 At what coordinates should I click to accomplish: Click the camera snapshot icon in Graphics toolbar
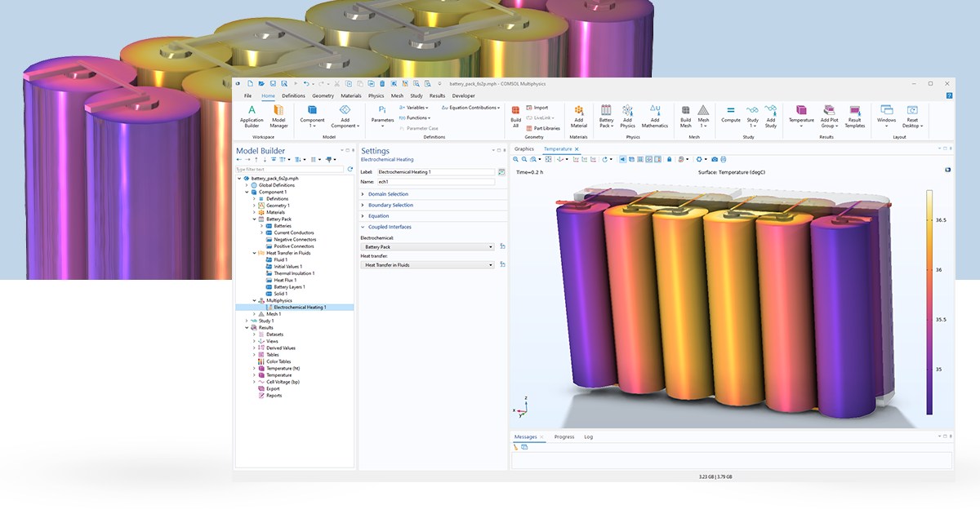715,160
